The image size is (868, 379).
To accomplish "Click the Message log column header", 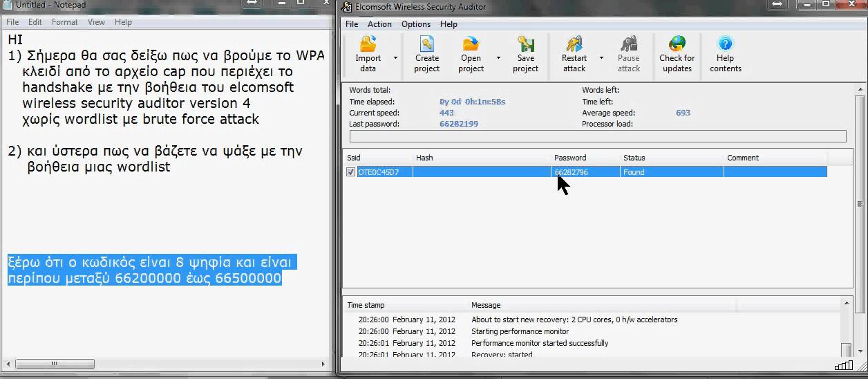I will point(602,305).
